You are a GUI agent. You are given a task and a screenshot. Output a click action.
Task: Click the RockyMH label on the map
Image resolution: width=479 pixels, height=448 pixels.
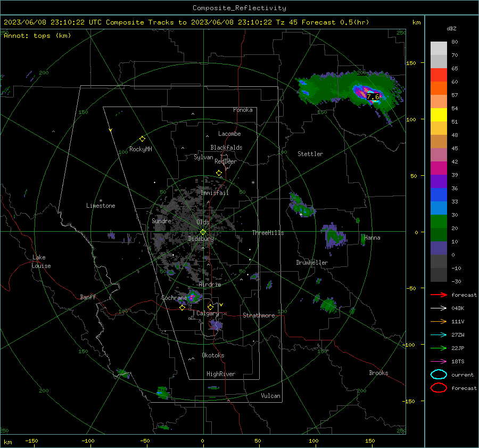[141, 149]
